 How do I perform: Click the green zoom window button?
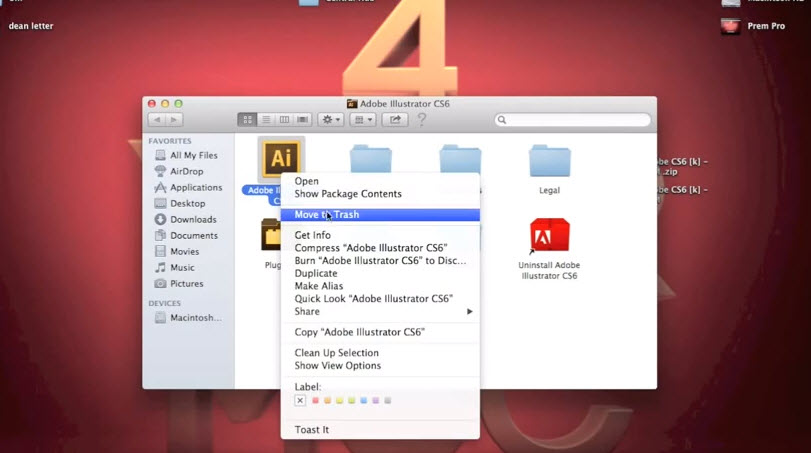(x=178, y=103)
